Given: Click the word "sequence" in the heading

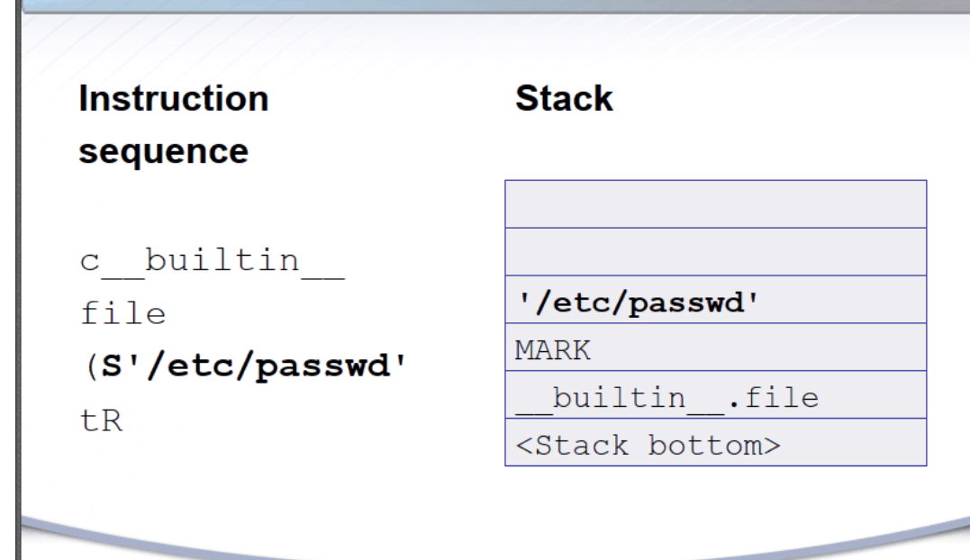Looking at the screenshot, I should click(x=162, y=151).
